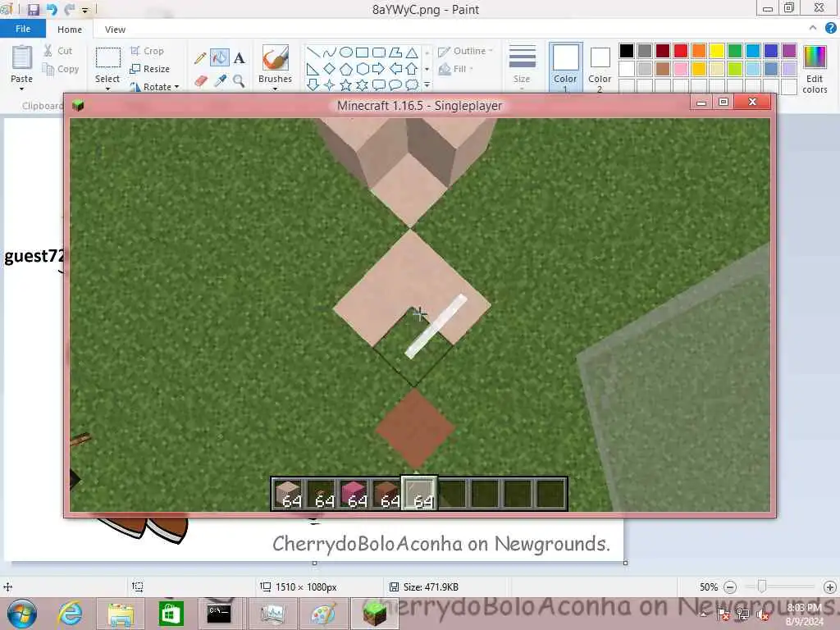
Task: Choose the Line shape
Action: (313, 52)
